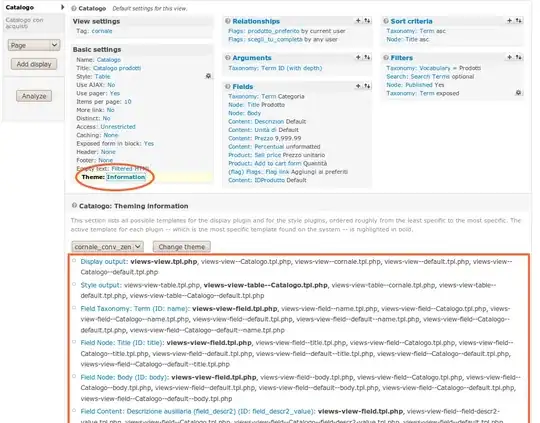Click help icon beside Filters heading

pos(386,58)
